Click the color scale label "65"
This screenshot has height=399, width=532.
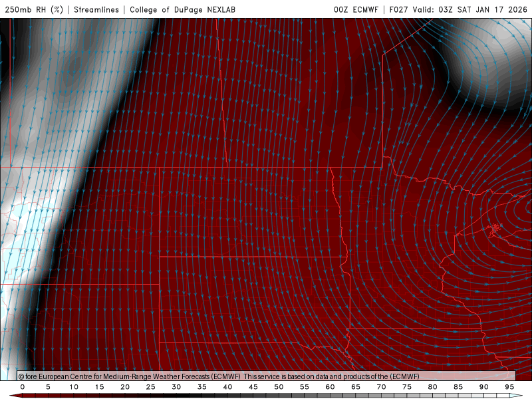click(356, 387)
